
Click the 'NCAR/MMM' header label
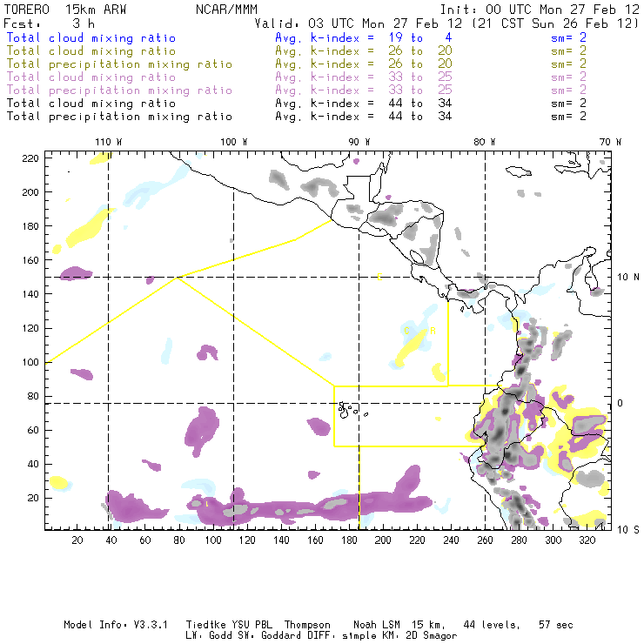tap(227, 10)
